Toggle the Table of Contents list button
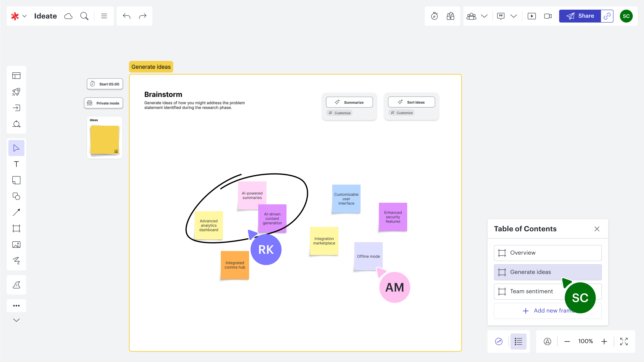This screenshot has width=644, height=362. (518, 341)
